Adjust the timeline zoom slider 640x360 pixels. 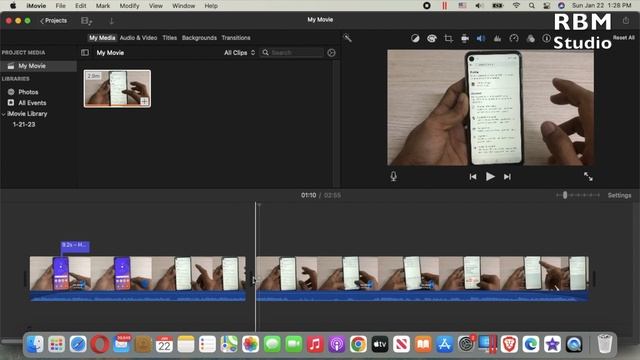tap(565, 195)
